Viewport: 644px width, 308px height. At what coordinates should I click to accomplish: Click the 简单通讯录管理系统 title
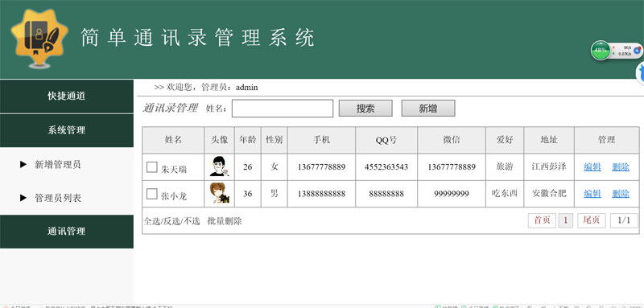[197, 38]
